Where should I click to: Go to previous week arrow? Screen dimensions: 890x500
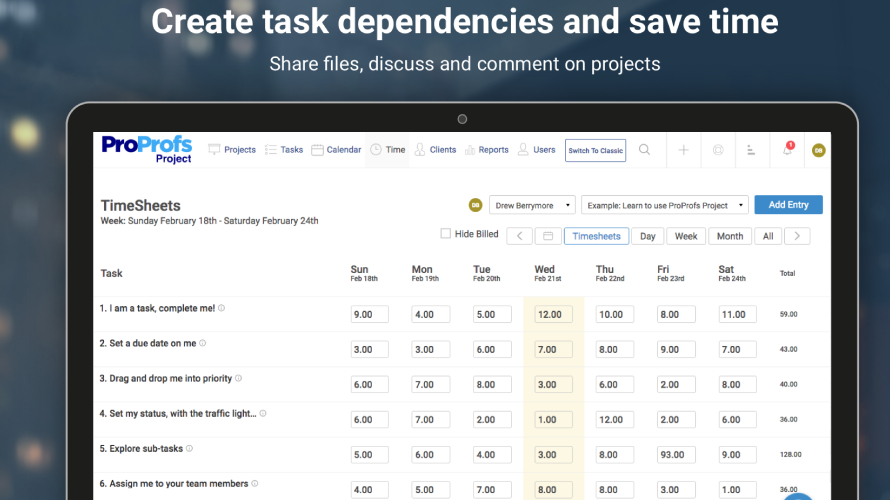(519, 236)
